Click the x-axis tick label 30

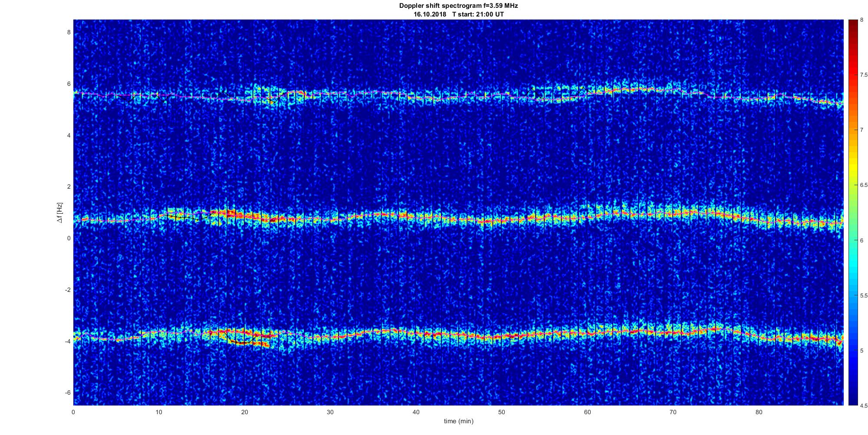tap(330, 412)
